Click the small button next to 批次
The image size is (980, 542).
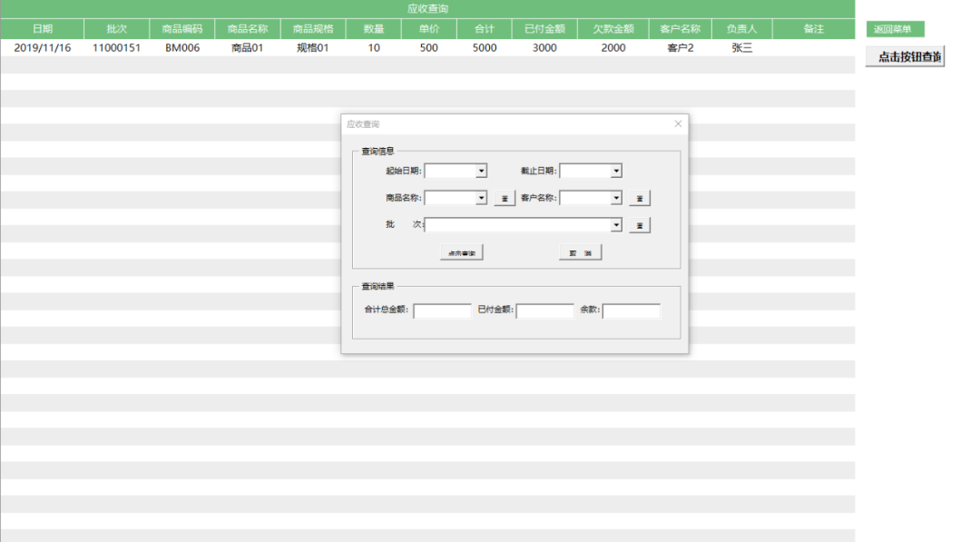[640, 226]
